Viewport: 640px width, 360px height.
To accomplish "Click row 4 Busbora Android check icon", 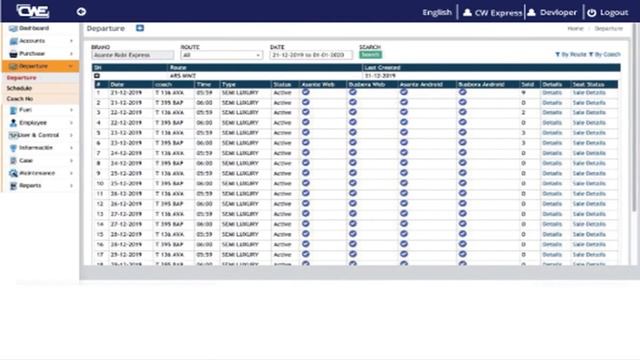I will pos(462,122).
